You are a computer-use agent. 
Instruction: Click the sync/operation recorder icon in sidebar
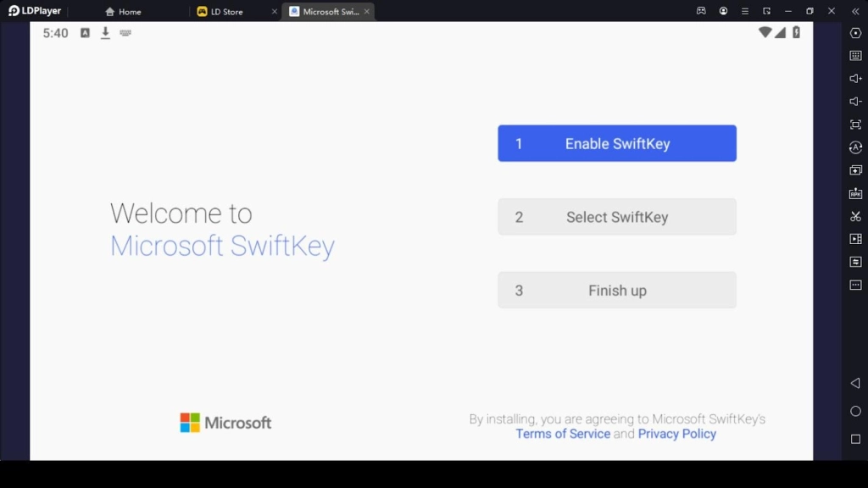click(855, 147)
